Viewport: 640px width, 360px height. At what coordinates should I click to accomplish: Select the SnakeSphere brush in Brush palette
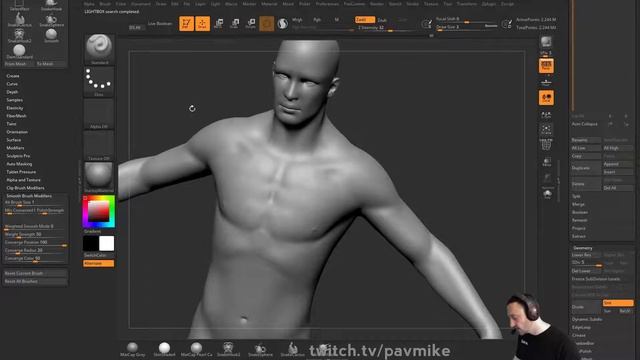coord(51,20)
